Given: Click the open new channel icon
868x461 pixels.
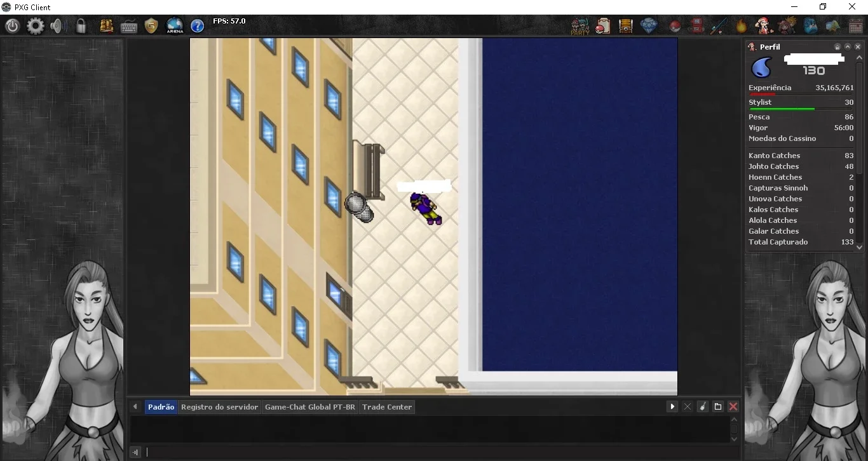Looking at the screenshot, I should 718,406.
